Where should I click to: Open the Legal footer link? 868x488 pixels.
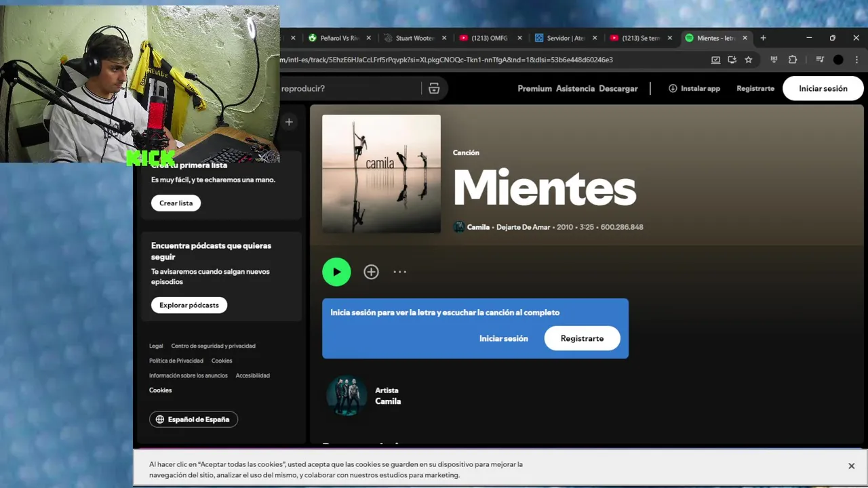pos(156,346)
